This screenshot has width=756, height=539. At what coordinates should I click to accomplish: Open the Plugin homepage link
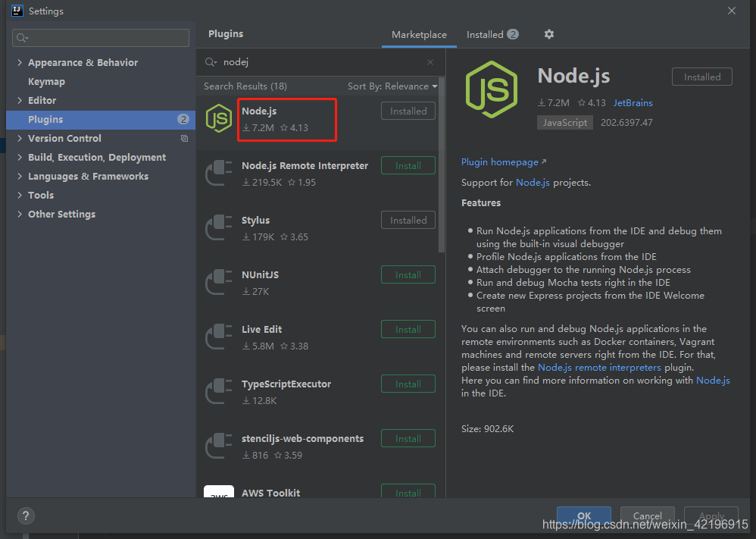[x=503, y=162]
